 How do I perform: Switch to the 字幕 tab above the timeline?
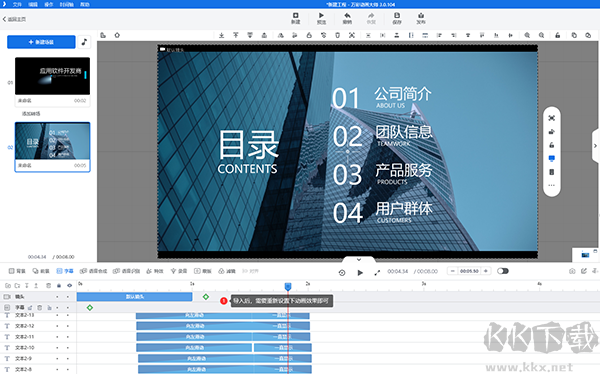coord(65,271)
